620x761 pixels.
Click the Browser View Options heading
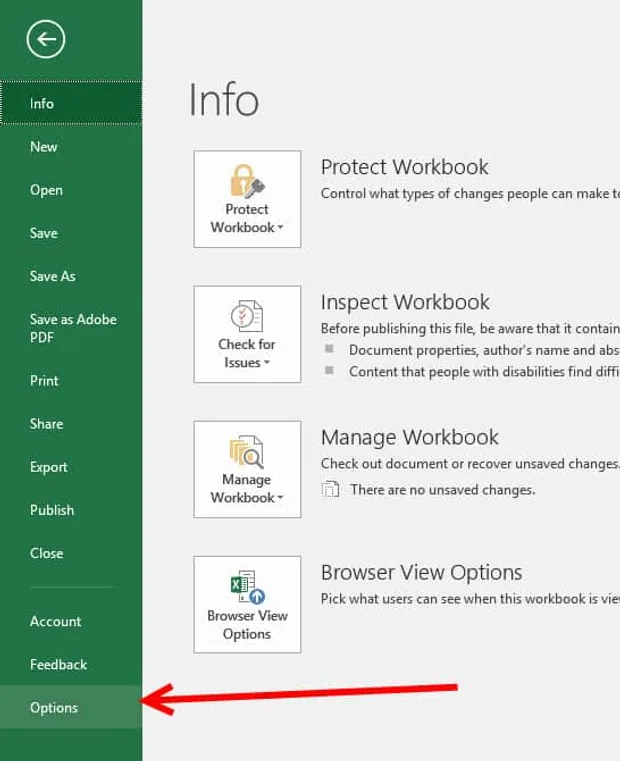coord(421,573)
